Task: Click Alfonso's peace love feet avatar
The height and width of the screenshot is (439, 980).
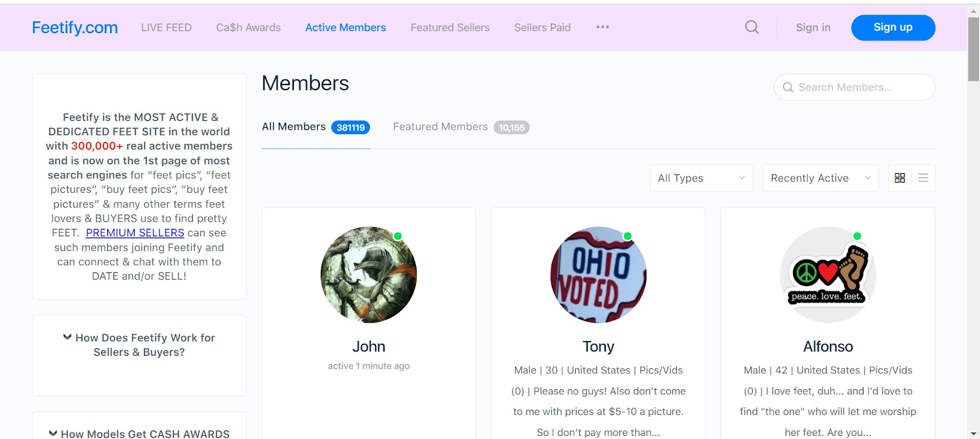Action: [828, 275]
